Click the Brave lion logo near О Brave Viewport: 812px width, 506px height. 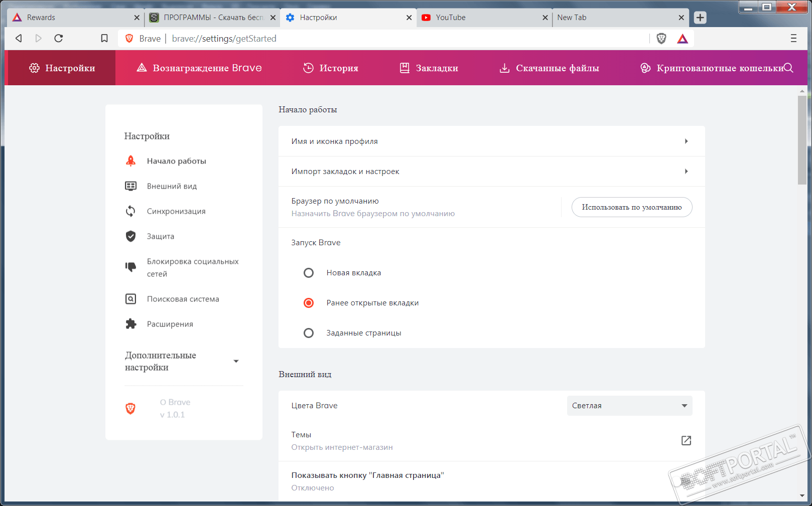[x=130, y=408]
